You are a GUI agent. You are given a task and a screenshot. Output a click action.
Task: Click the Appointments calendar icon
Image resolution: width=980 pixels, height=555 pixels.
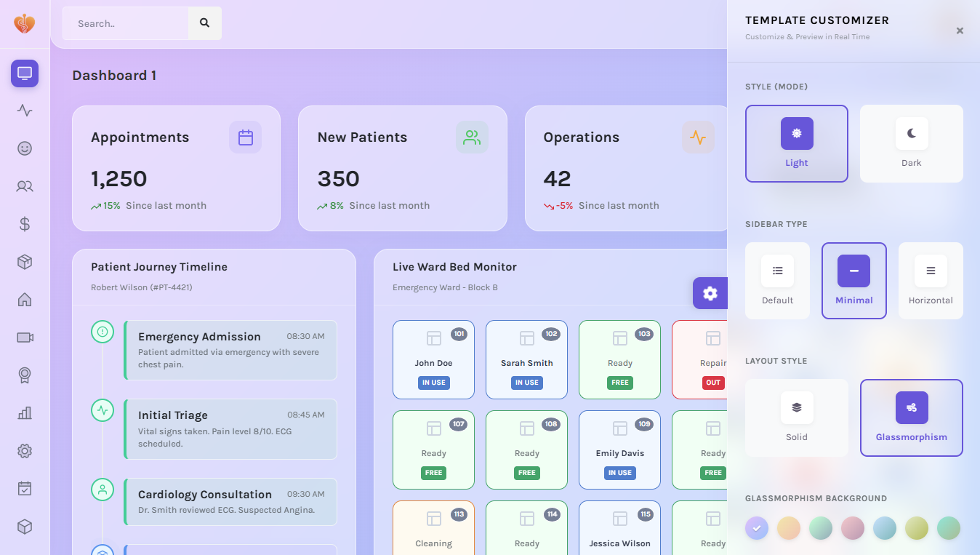(x=246, y=137)
